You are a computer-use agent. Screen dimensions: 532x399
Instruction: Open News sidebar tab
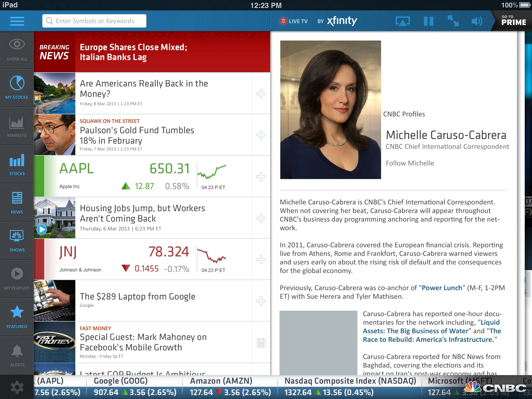point(17,203)
